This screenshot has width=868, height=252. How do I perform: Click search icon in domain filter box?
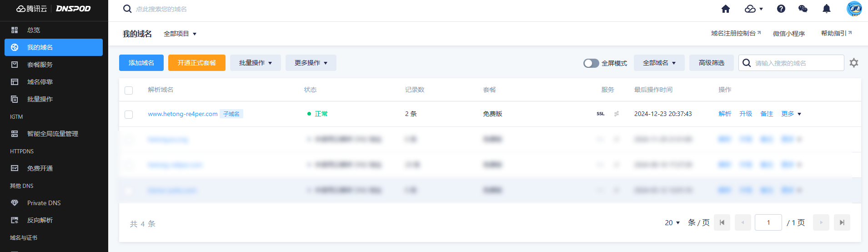tap(747, 63)
